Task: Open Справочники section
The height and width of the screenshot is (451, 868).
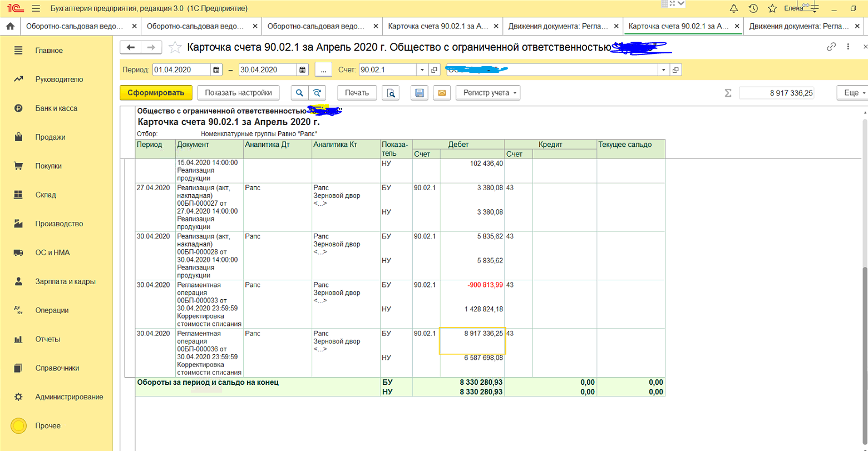Action: [x=56, y=368]
